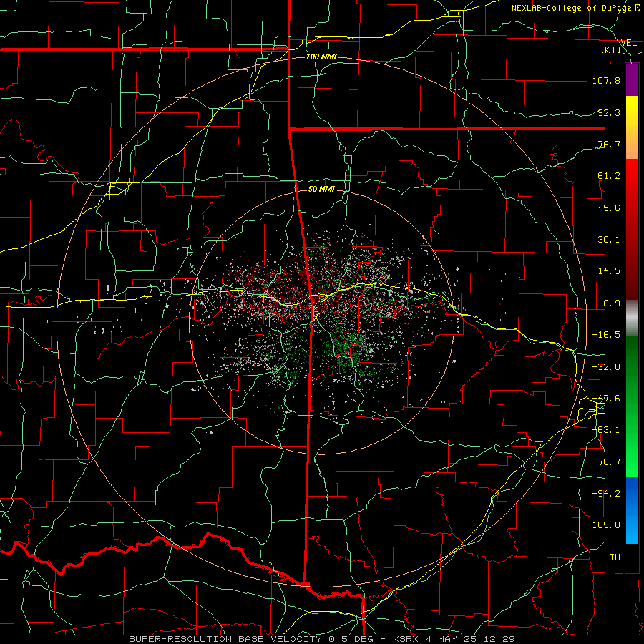Click the blue segment of the color bar

tap(632, 510)
